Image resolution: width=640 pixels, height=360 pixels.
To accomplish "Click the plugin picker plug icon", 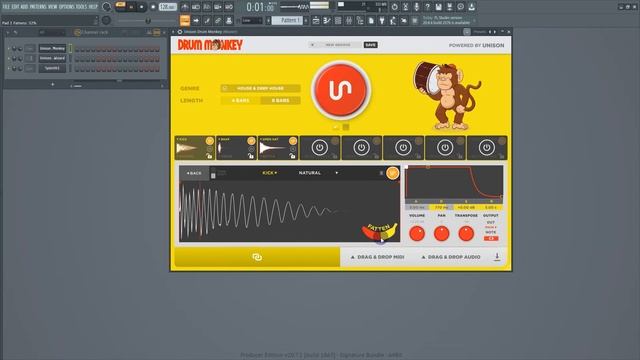I will point(382,20).
